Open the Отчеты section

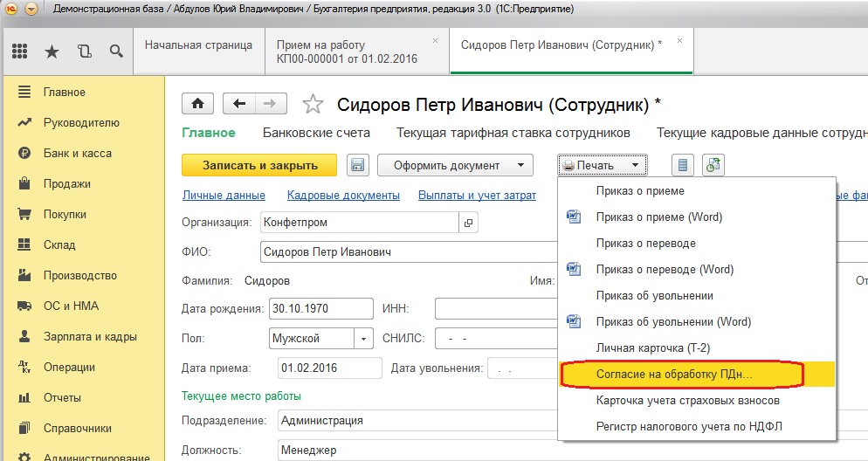point(62,397)
